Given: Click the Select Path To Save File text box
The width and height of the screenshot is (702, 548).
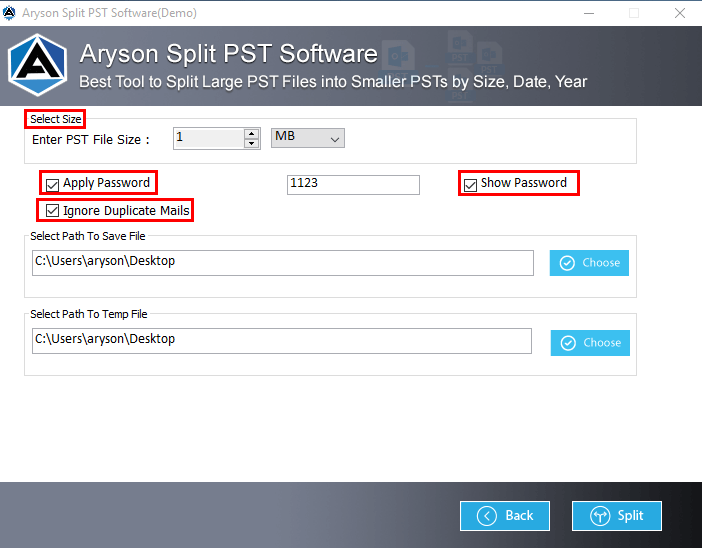Looking at the screenshot, I should point(283,263).
